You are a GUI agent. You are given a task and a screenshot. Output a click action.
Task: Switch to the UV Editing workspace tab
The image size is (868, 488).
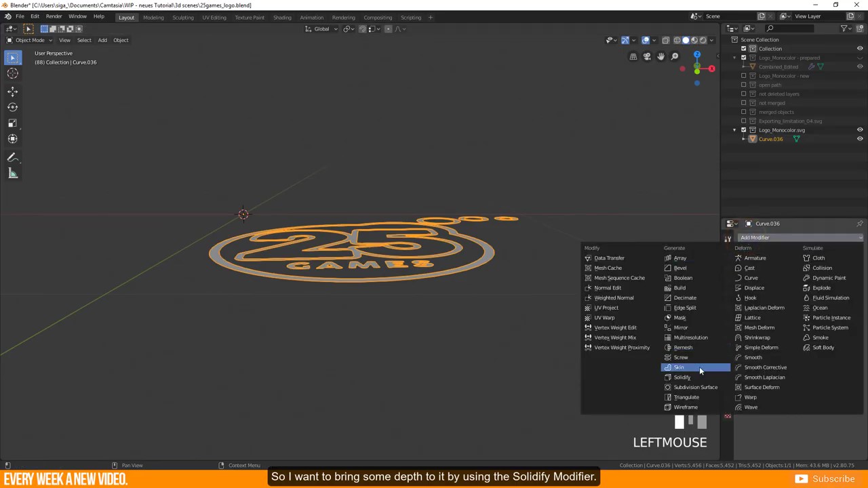pyautogui.click(x=214, y=18)
